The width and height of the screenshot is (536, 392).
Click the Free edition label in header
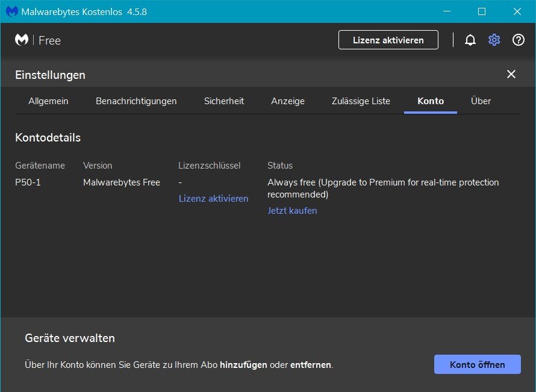click(x=49, y=40)
